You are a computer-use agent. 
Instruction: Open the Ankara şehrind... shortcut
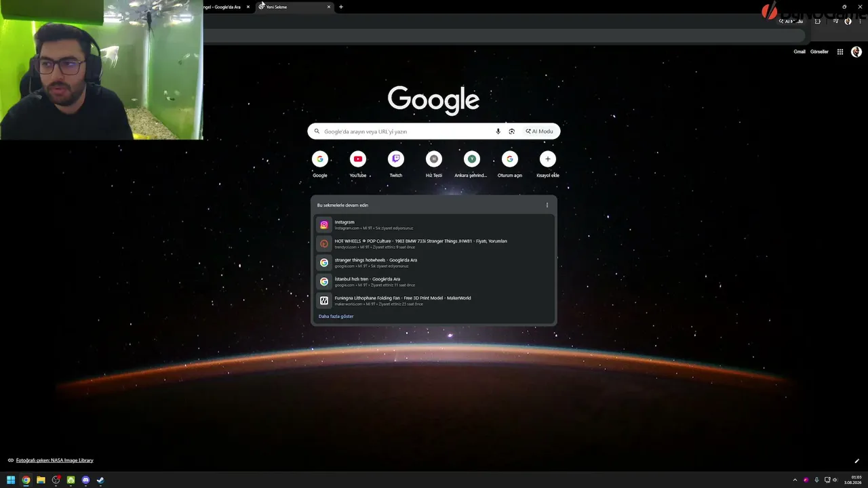[x=471, y=164]
